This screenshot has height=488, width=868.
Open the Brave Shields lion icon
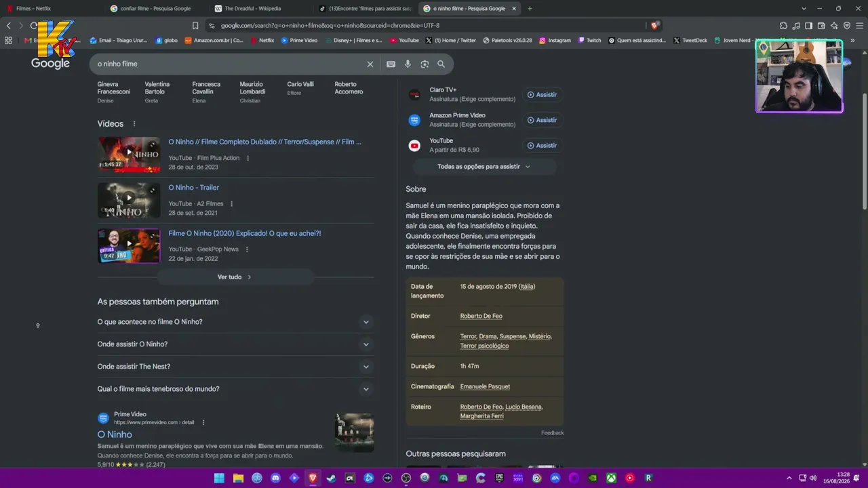pos(654,26)
